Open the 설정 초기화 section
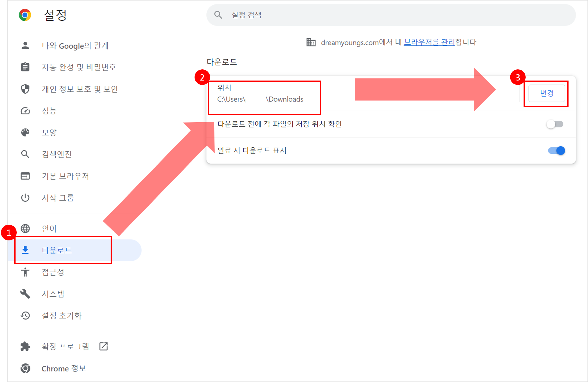 (61, 315)
